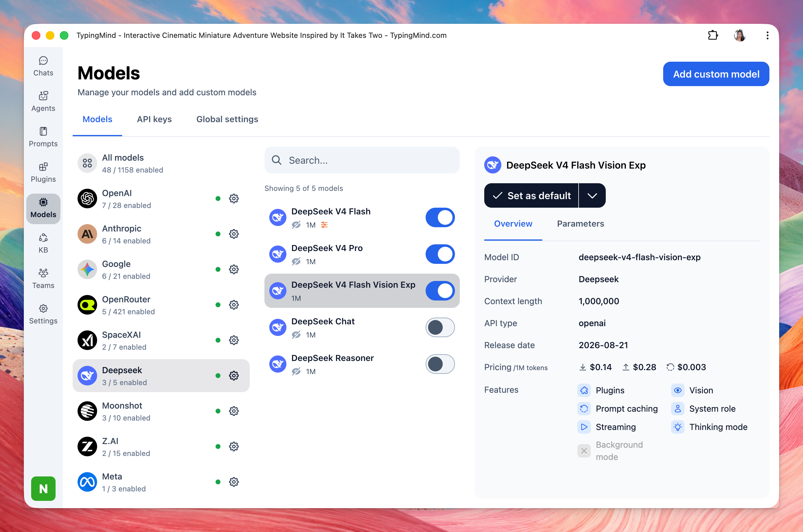Open the KB knowledge base section
803x532 pixels.
coord(43,244)
